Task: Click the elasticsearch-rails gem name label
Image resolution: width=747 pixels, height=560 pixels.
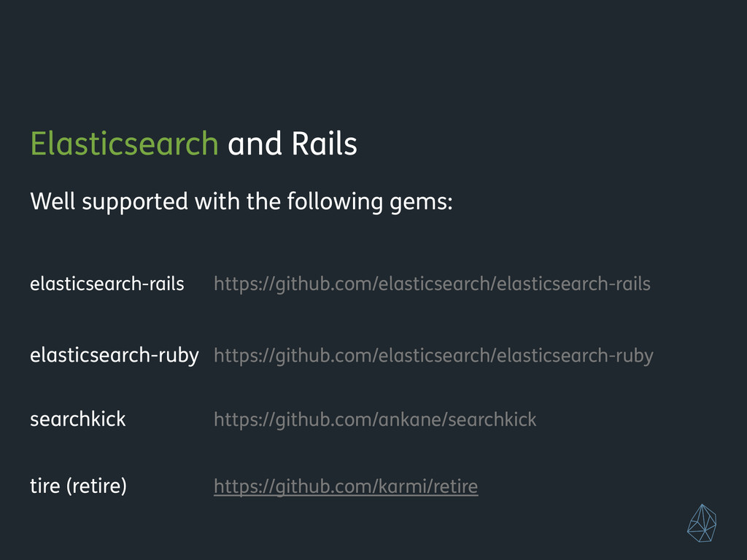Action: (107, 284)
